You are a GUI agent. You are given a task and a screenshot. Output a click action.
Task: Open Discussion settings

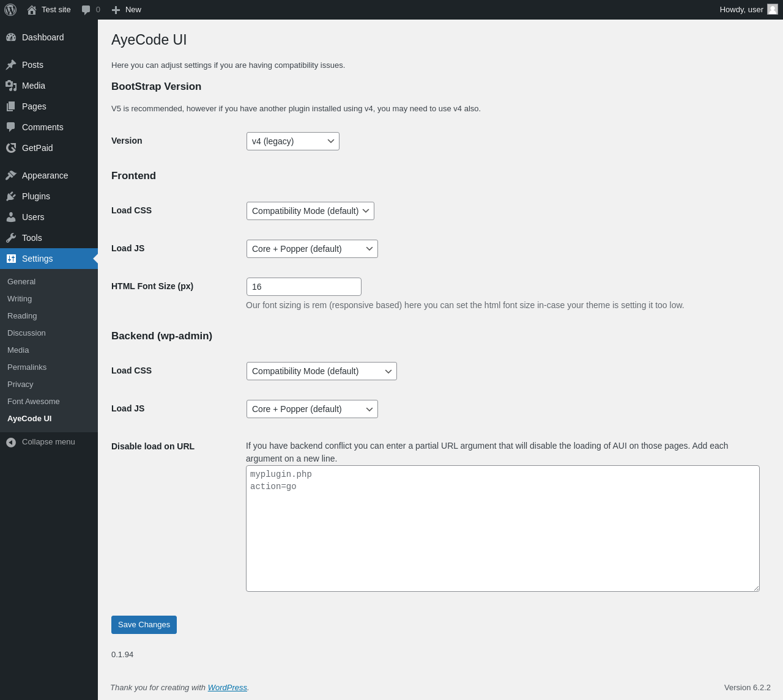coord(26,333)
